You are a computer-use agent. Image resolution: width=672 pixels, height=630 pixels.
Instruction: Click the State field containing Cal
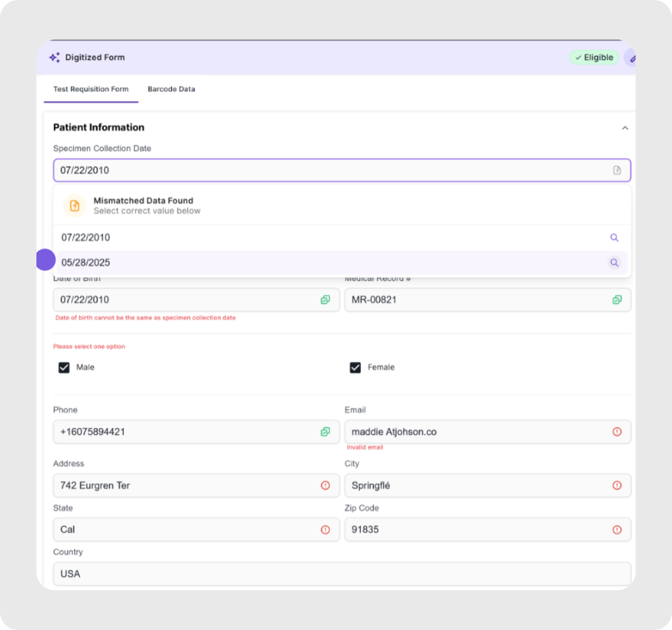pos(196,530)
